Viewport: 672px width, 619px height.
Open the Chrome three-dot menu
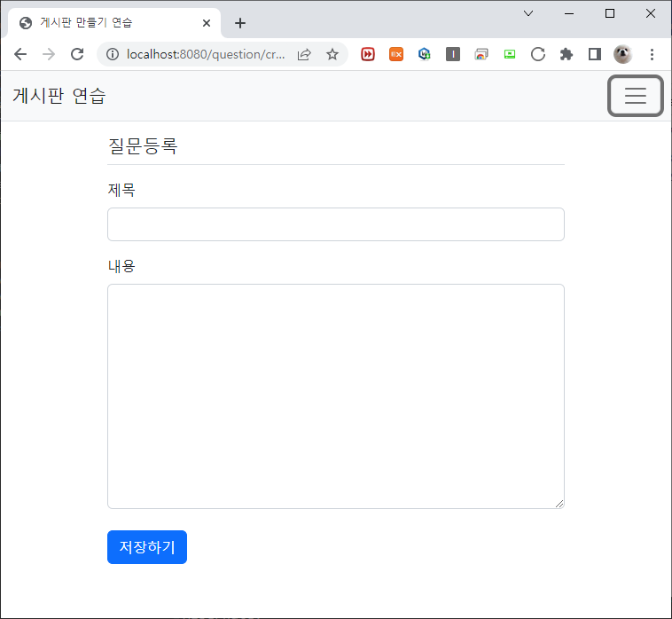tap(652, 54)
